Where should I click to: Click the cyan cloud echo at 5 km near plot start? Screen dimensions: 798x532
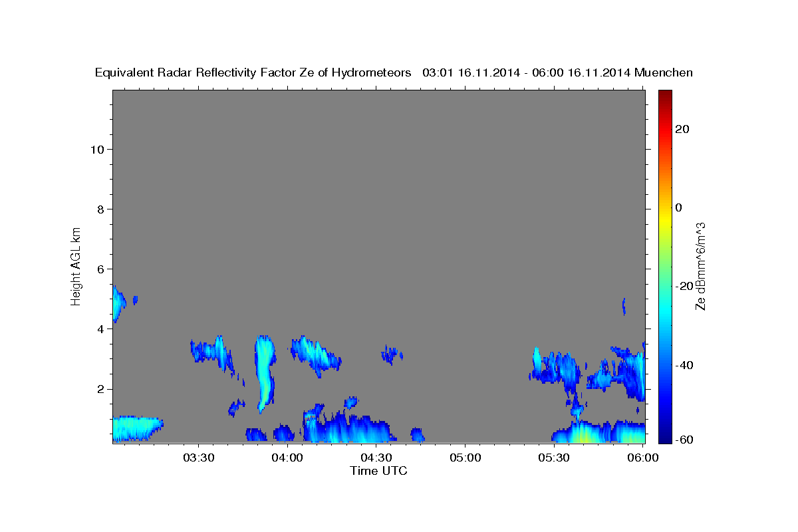point(118,305)
